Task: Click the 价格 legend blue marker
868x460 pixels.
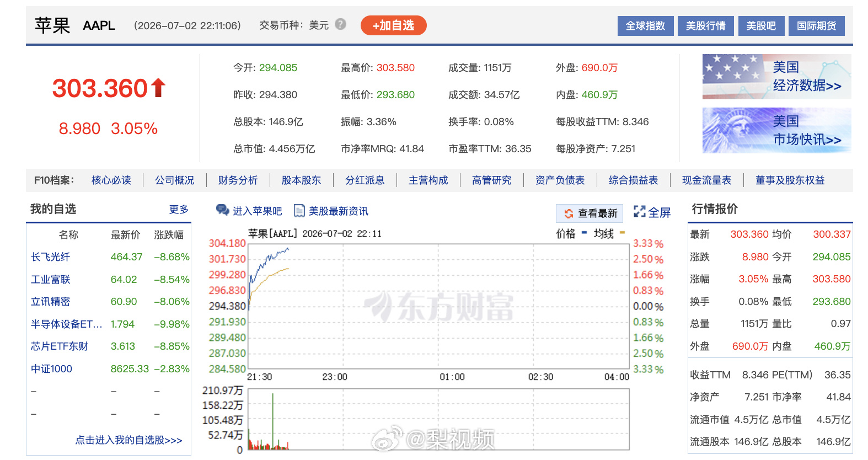Action: pyautogui.click(x=585, y=232)
